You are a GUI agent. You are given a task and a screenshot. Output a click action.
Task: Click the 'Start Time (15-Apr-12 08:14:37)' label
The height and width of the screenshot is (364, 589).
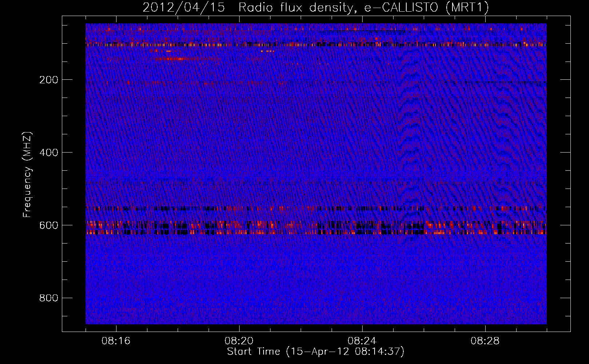pyautogui.click(x=316, y=351)
